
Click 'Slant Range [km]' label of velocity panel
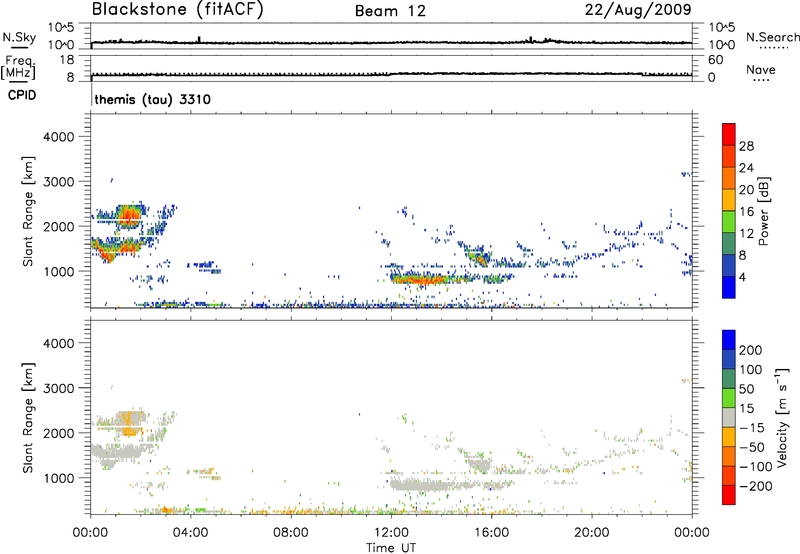coord(28,418)
